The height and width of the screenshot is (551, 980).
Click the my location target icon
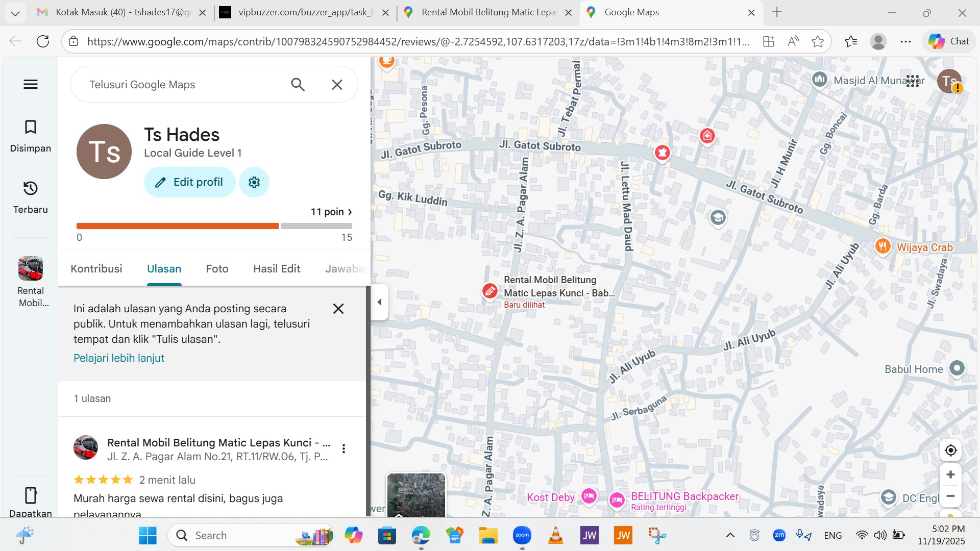[x=950, y=450]
